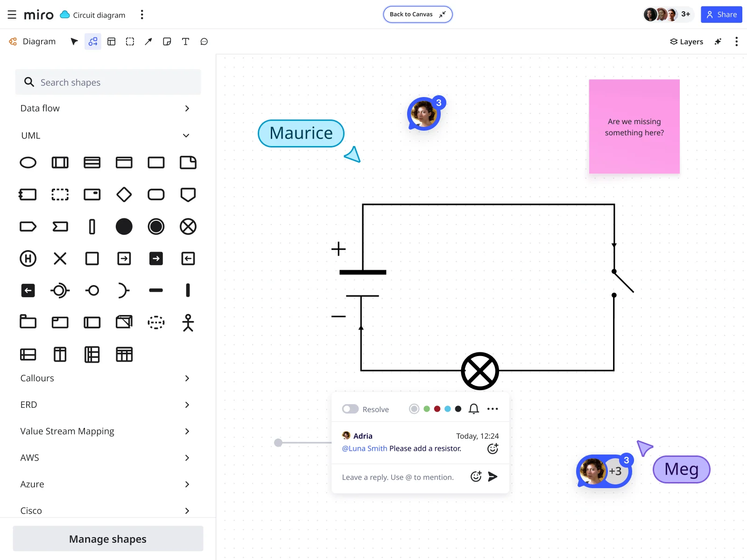Image resolution: width=747 pixels, height=560 pixels.
Task: Select the red comment color
Action: pyautogui.click(x=437, y=409)
